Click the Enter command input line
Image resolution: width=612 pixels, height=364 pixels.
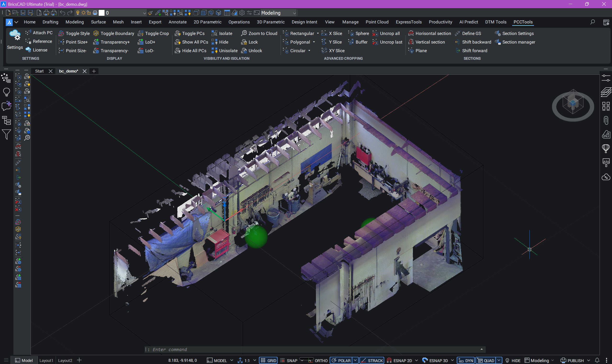[315, 349]
